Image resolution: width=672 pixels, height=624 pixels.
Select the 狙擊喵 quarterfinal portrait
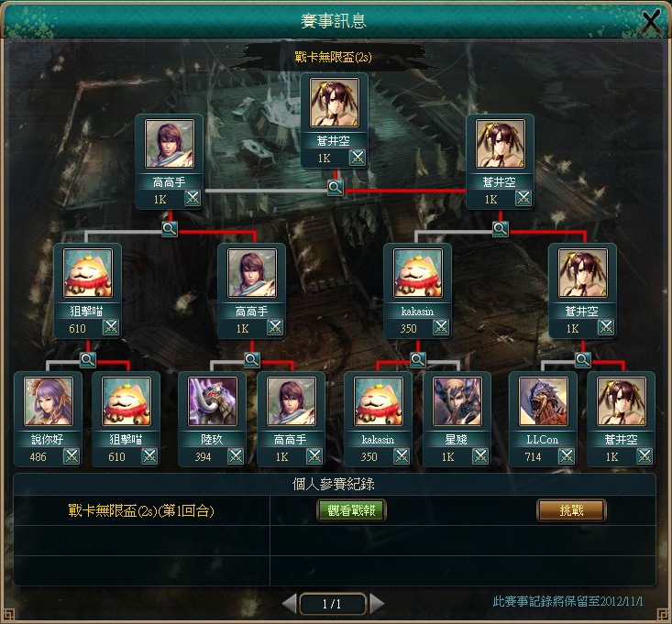[x=88, y=273]
